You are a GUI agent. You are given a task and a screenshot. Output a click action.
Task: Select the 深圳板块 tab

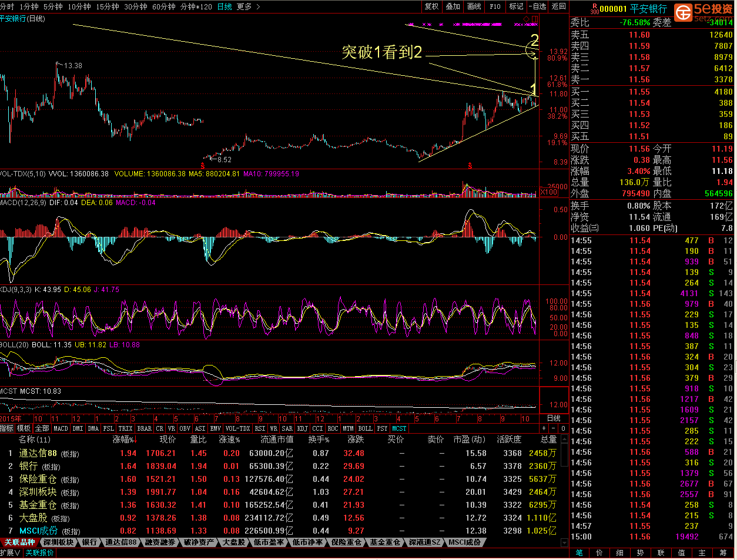(x=59, y=542)
